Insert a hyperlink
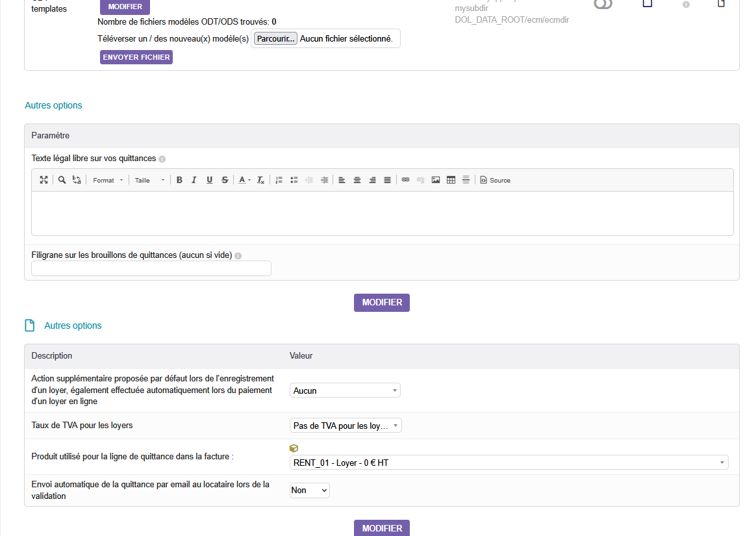 (405, 180)
